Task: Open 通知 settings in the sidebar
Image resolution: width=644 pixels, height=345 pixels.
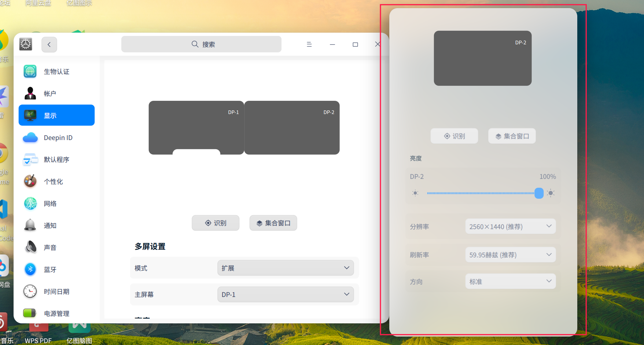Action: tap(56, 225)
